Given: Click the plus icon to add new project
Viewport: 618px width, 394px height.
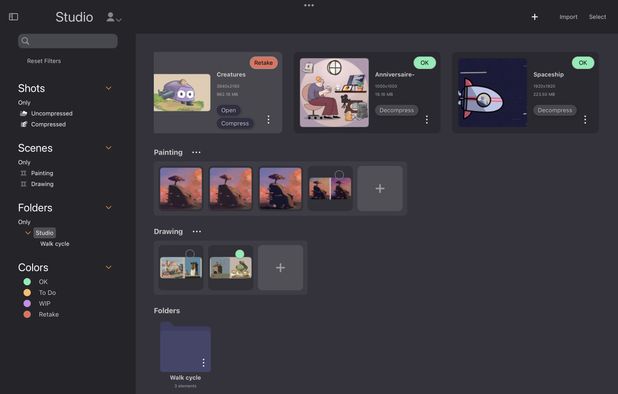Looking at the screenshot, I should 534,17.
